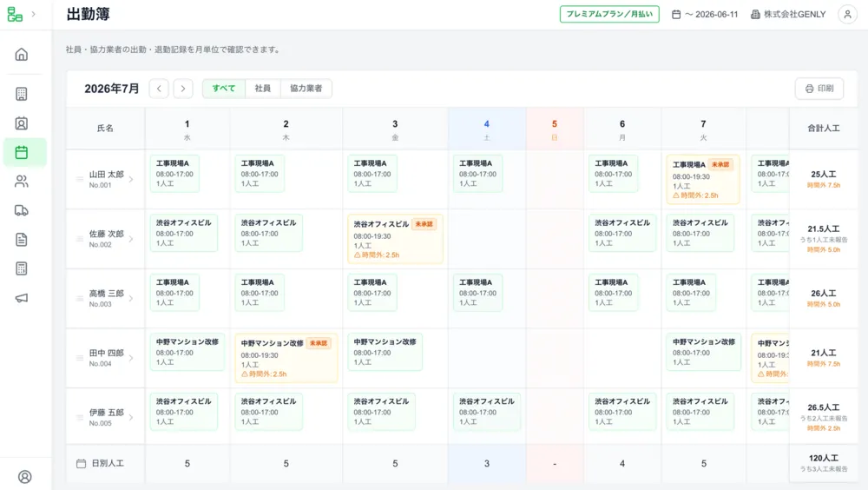
Task: Click the 印刷 print button
Action: (x=819, y=89)
